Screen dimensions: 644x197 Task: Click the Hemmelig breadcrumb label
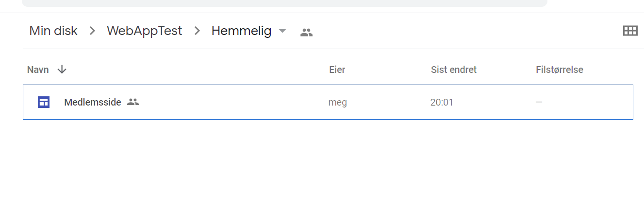tap(241, 31)
